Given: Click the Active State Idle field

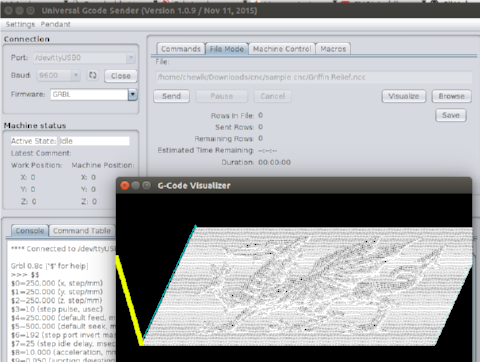Looking at the screenshot, I should point(94,141).
